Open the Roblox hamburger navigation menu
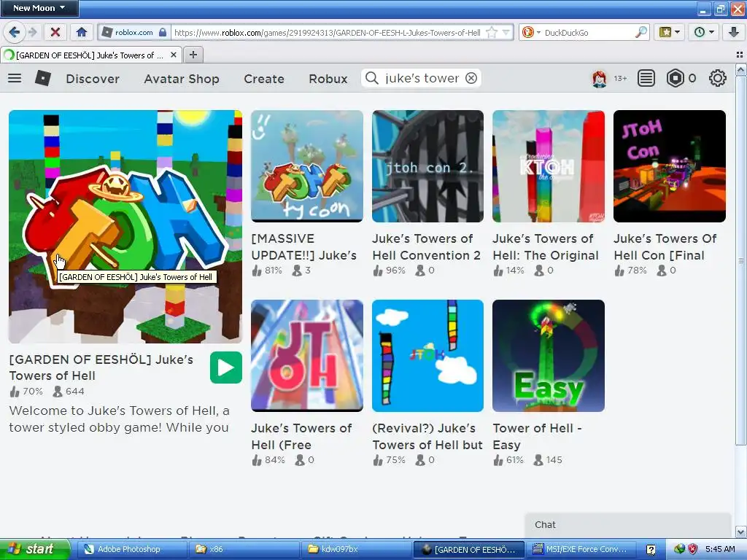 click(15, 78)
